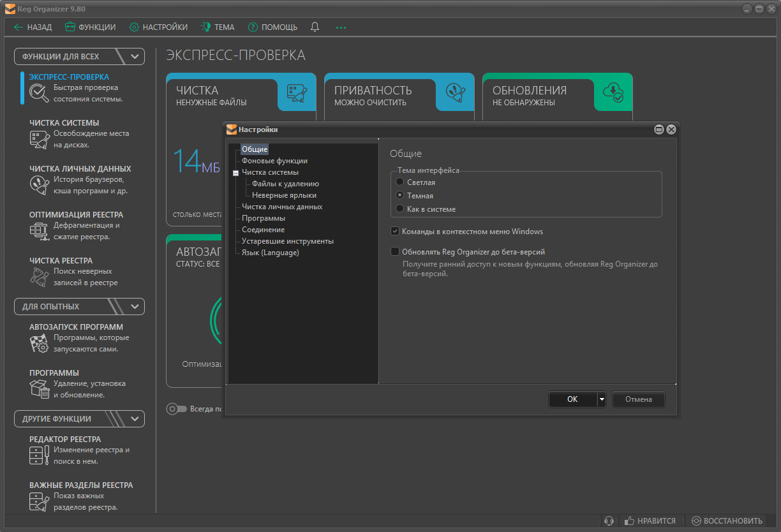Click the blue icon on the Приватность card
Viewport: 781px width, 532px height.
tap(456, 94)
